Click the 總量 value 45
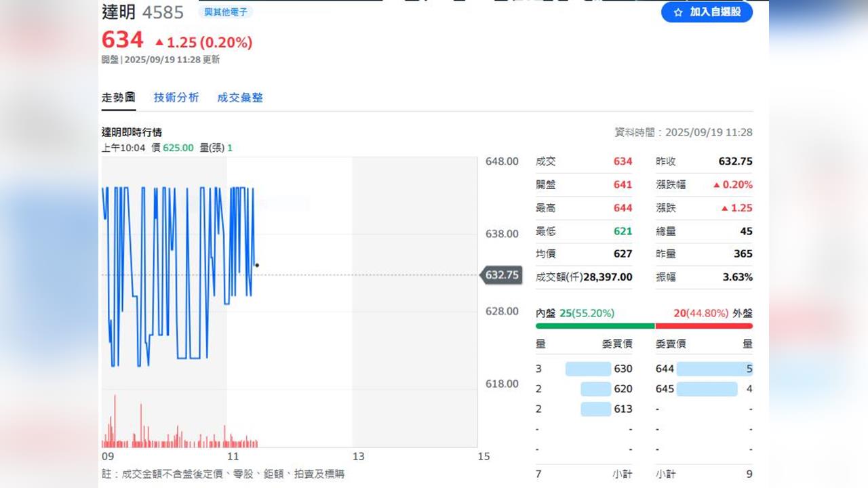868x488 pixels. tap(746, 231)
